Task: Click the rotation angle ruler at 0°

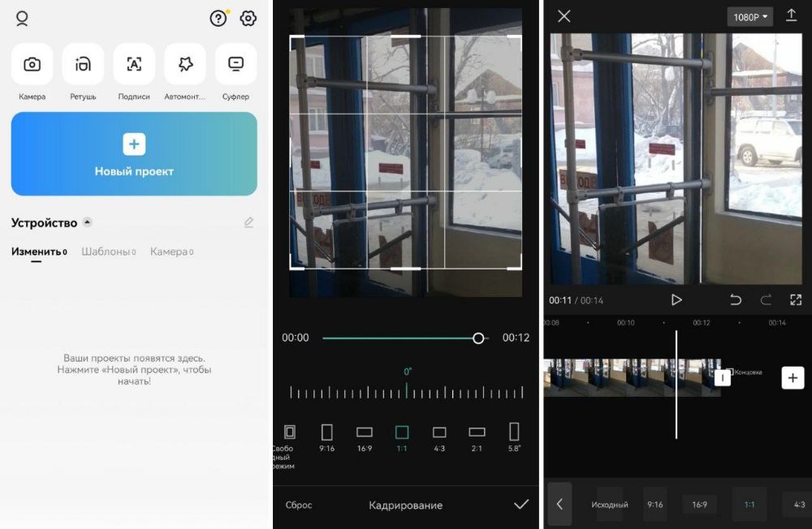Action: (x=407, y=391)
